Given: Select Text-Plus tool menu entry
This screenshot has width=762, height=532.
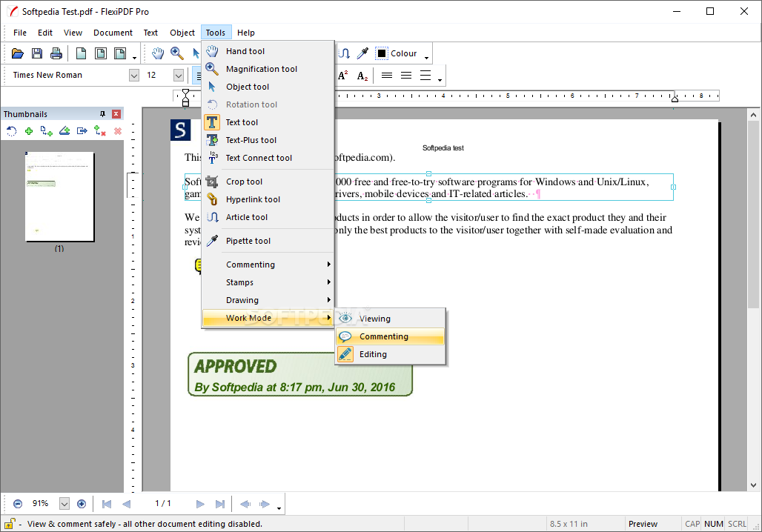Looking at the screenshot, I should 268,140.
